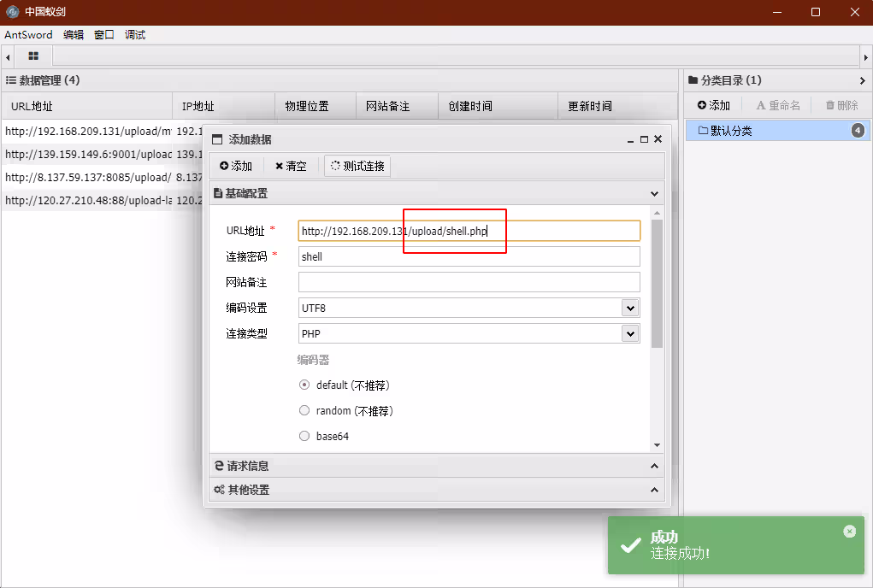Open the AntSword menu
The image size is (873, 588).
(27, 35)
